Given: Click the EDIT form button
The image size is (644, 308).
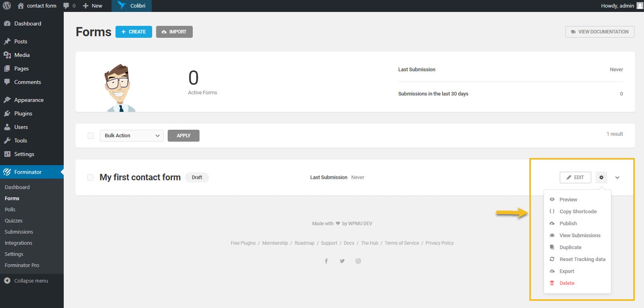Looking at the screenshot, I should pyautogui.click(x=575, y=177).
